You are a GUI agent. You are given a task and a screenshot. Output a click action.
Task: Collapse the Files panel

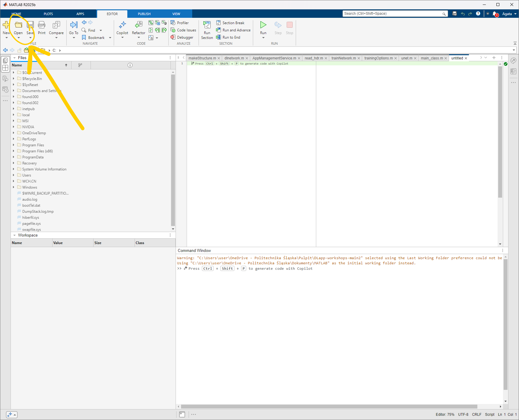14,58
